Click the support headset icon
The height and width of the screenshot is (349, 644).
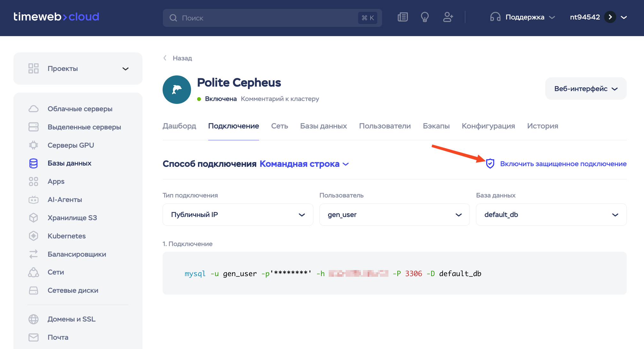tap(495, 17)
